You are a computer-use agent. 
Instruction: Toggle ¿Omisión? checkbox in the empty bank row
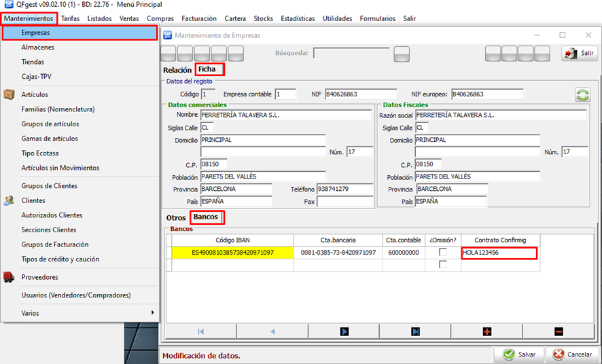(x=443, y=264)
